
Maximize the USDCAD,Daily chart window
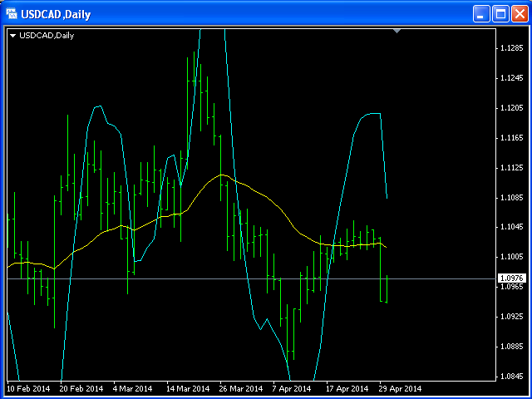pyautogui.click(x=501, y=14)
